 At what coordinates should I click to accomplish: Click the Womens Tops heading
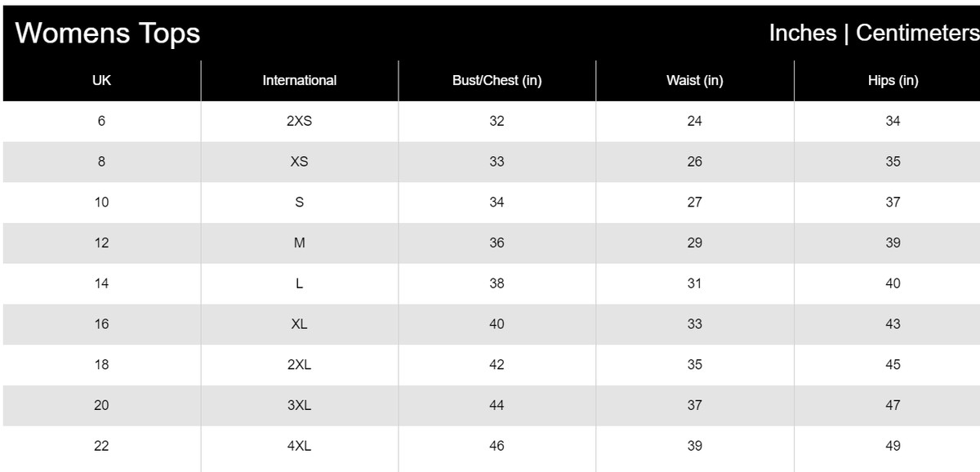[x=108, y=33]
